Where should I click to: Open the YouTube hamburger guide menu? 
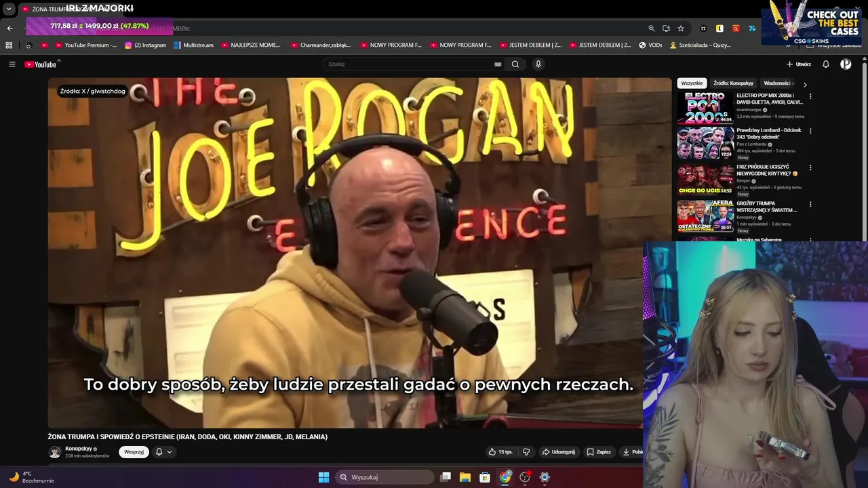(x=12, y=64)
